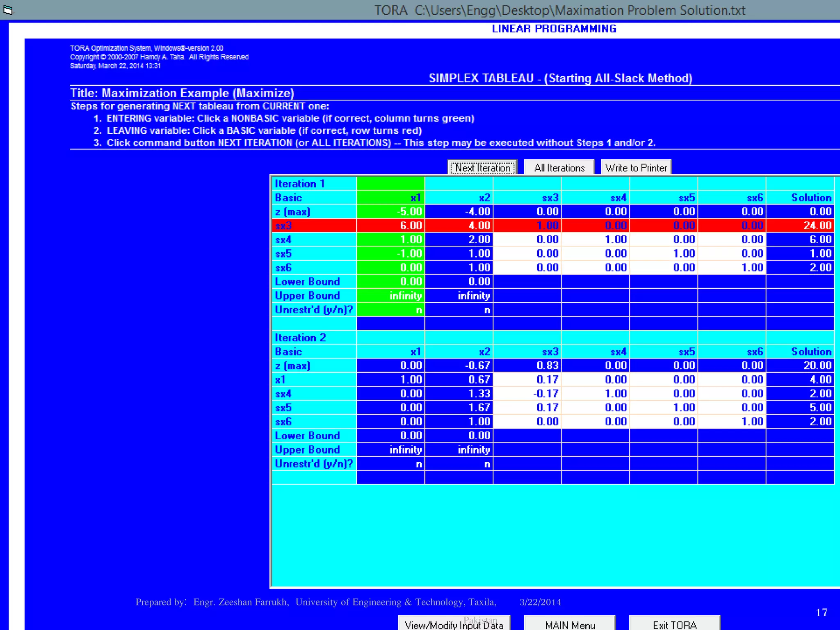Click the Exit TORA button
This screenshot has width=840, height=630.
point(675,624)
